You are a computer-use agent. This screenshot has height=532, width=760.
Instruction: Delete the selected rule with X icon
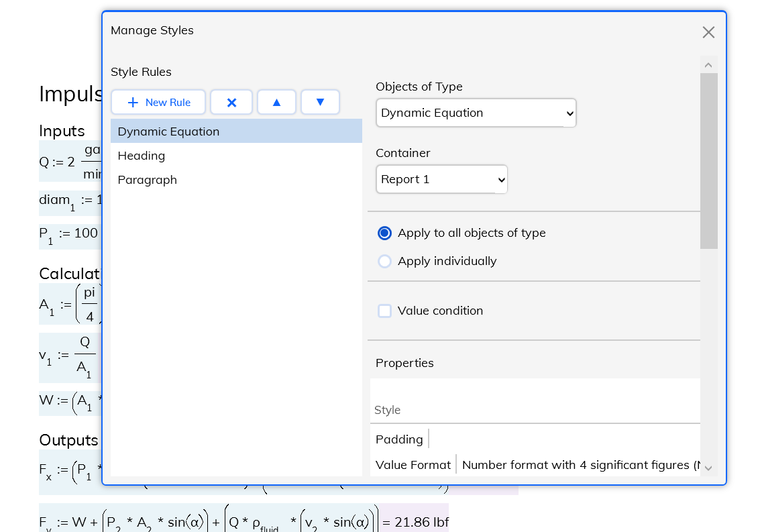[231, 103]
